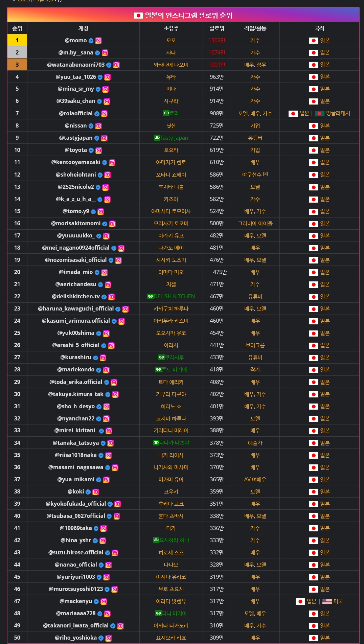Click the 팔로워 column header
The height and width of the screenshot is (644, 364).
tap(217, 28)
